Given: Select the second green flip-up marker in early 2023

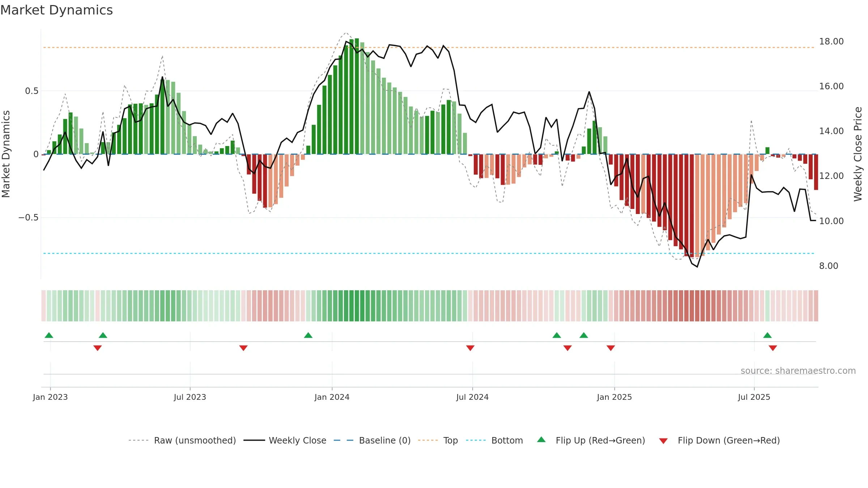Looking at the screenshot, I should [103, 335].
